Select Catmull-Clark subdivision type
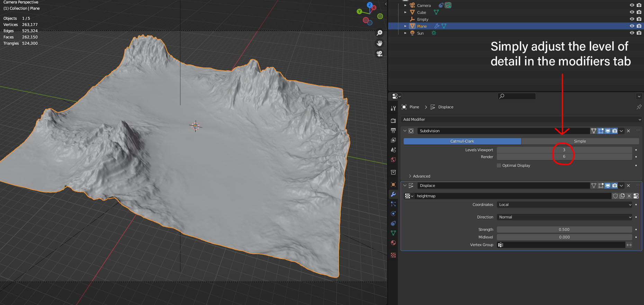The width and height of the screenshot is (644, 305). coord(462,141)
